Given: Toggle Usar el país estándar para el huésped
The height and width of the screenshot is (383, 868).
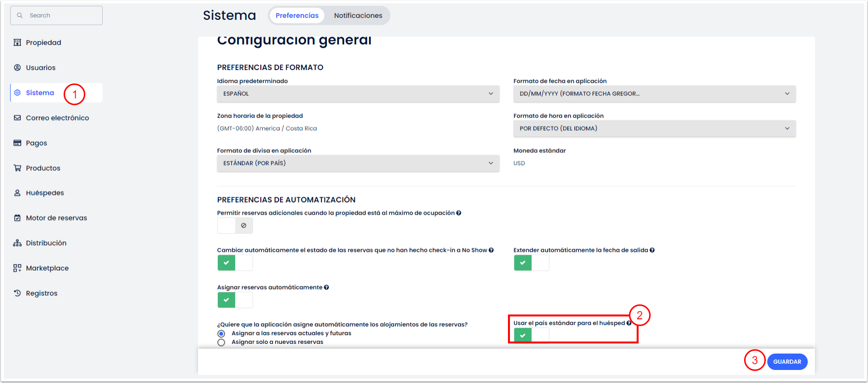Looking at the screenshot, I should (531, 335).
